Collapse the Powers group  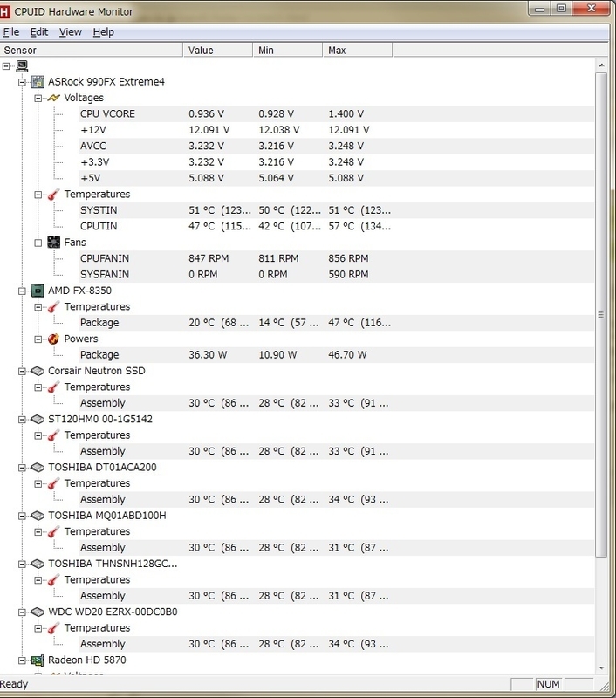coord(38,339)
